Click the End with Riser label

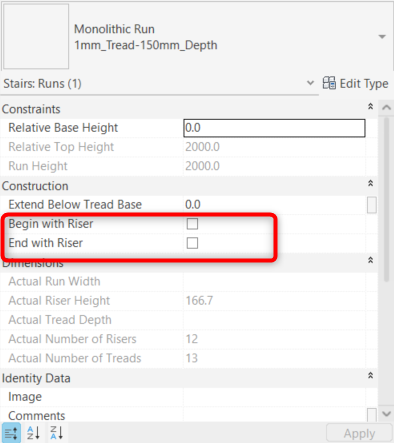46,243
